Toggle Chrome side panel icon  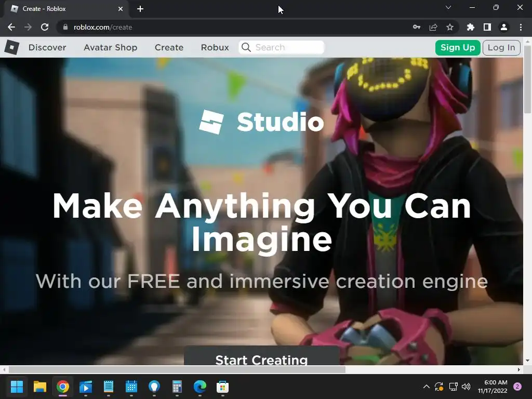tap(487, 27)
